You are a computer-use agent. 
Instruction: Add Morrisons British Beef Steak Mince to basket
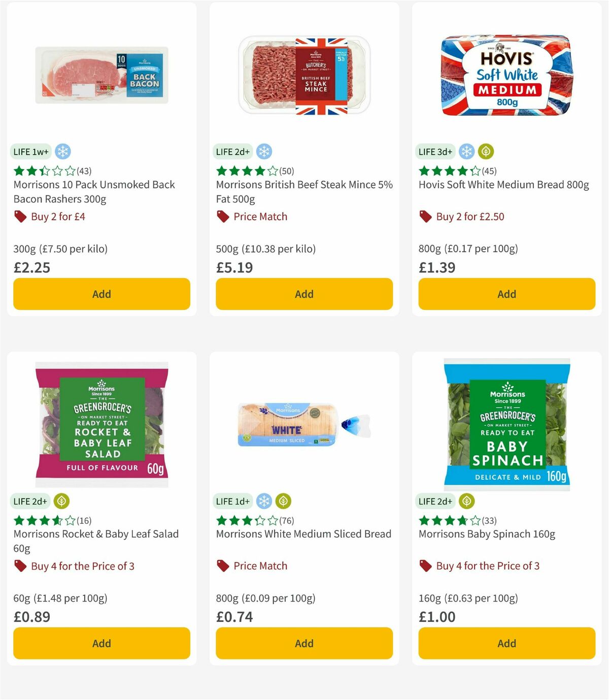pyautogui.click(x=303, y=293)
